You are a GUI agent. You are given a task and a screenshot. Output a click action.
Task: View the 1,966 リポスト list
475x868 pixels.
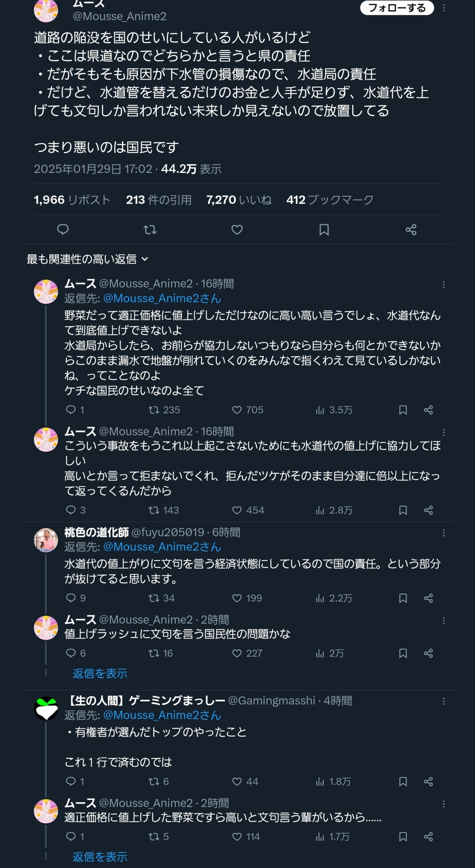[x=72, y=200]
